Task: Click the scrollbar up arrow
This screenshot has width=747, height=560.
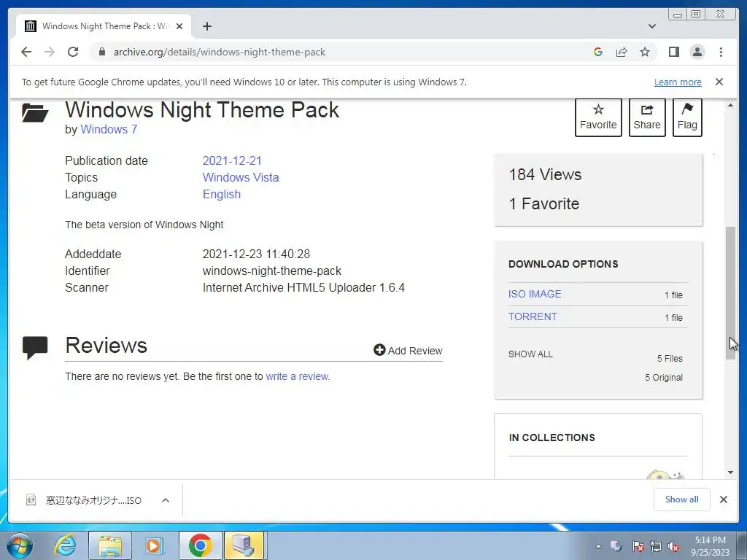Action: (730, 105)
